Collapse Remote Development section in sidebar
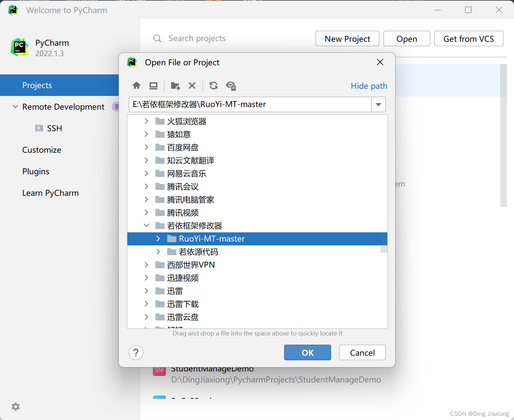This screenshot has width=514, height=420. 15,107
